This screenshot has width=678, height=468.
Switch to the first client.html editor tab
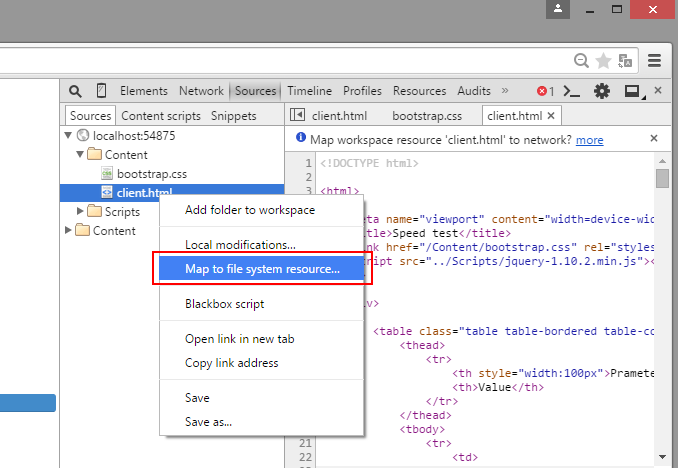tap(339, 116)
